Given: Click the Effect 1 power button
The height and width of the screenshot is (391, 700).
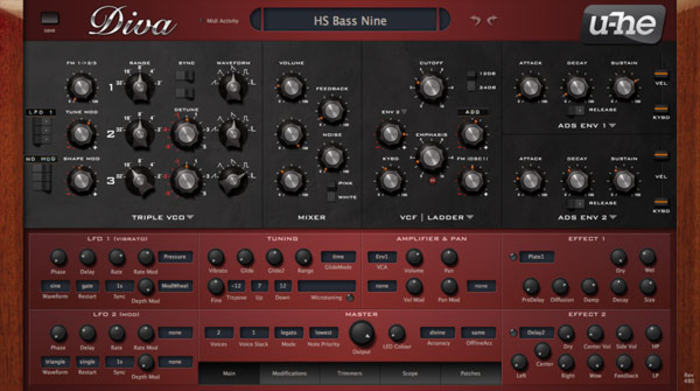Looking at the screenshot, I should tap(513, 257).
